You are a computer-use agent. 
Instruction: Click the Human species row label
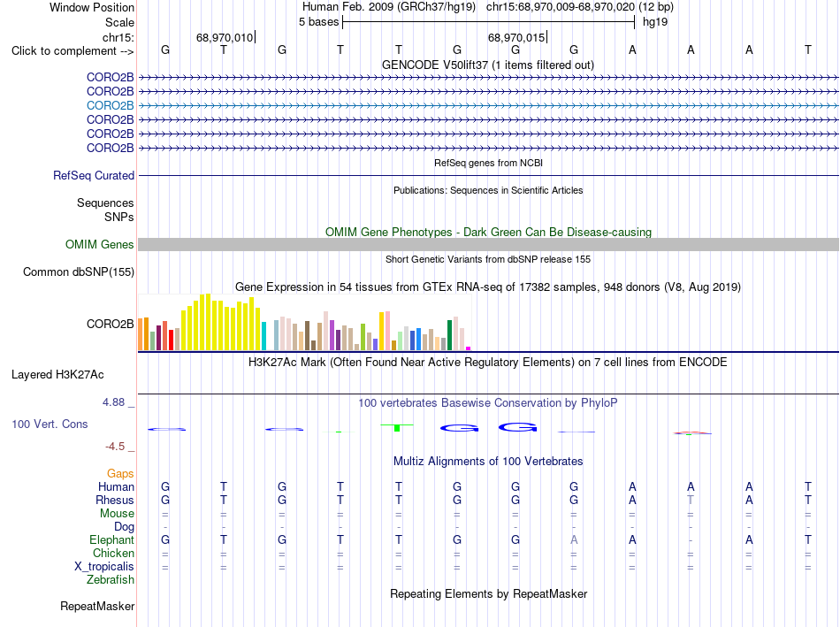[x=116, y=486]
